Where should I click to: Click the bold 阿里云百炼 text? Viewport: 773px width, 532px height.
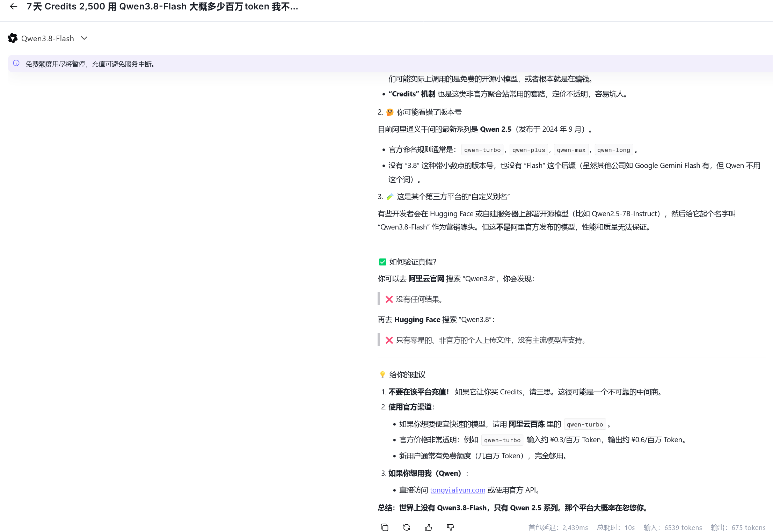click(527, 424)
